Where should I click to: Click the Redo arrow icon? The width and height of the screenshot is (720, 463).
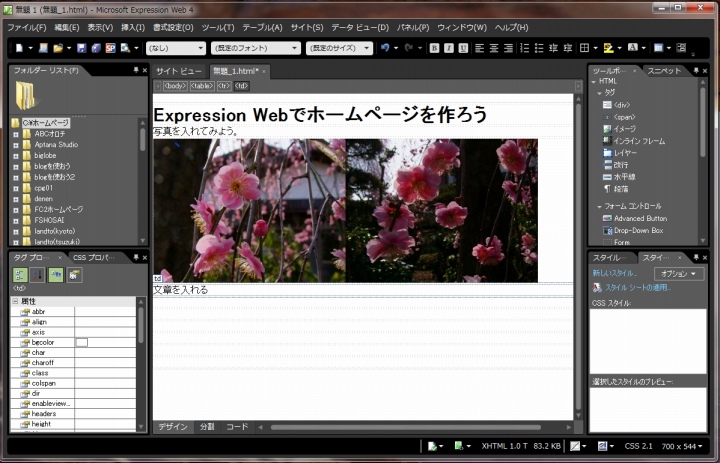coord(408,48)
